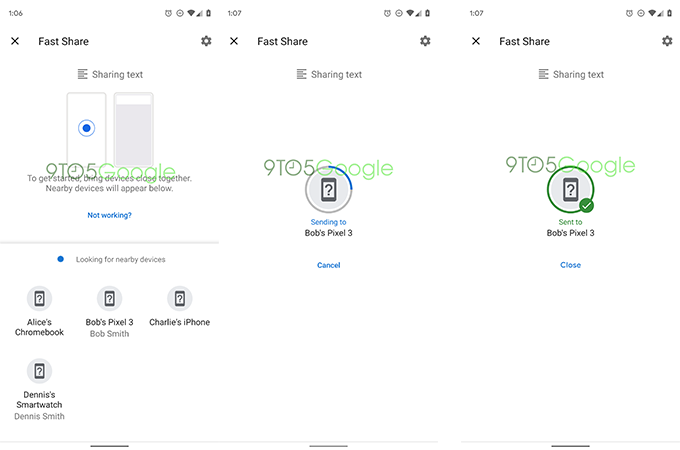This screenshot has width=680, height=450.
Task: Open settings gear on the Sent screen
Action: click(667, 41)
